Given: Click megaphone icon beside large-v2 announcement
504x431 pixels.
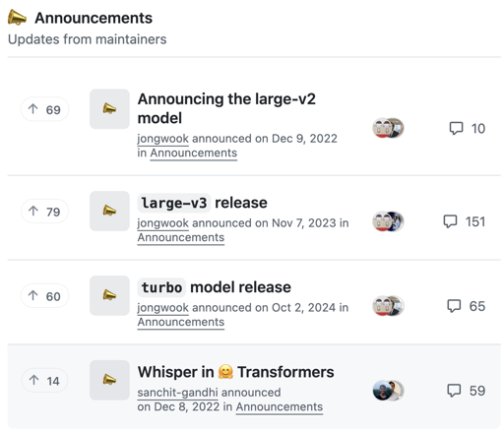Looking at the screenshot, I should click(x=109, y=109).
